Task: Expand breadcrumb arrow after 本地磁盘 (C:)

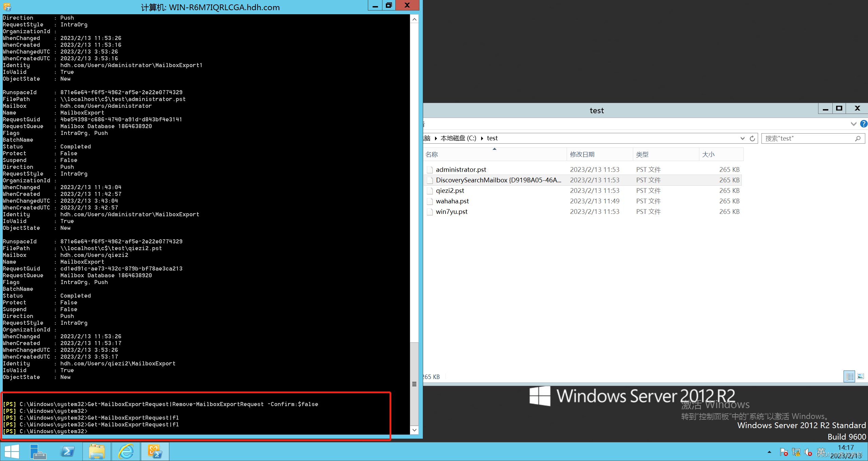Action: [x=482, y=138]
